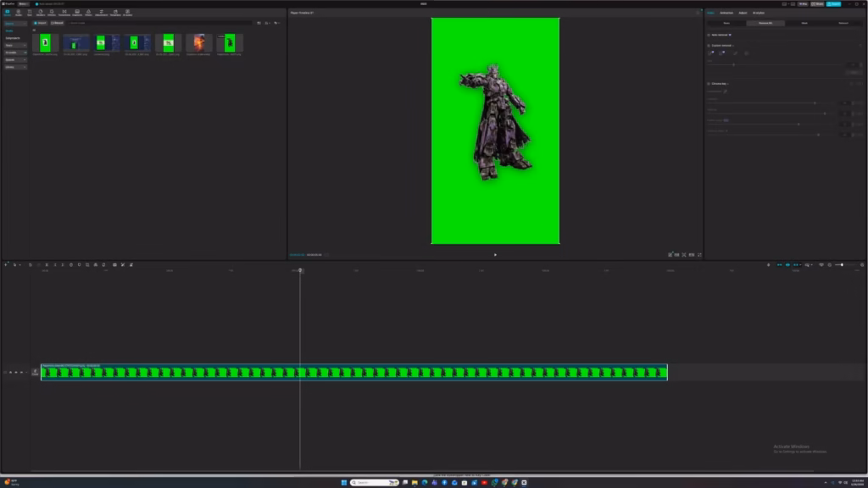Play the preview in the player
Image resolution: width=868 pixels, height=488 pixels.
point(495,255)
